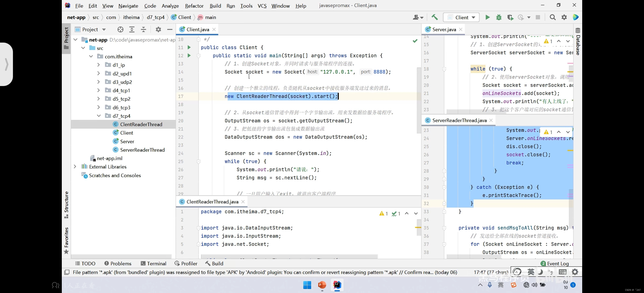This screenshot has height=293, width=644.
Task: Expand External Libraries node
Action: (x=75, y=167)
